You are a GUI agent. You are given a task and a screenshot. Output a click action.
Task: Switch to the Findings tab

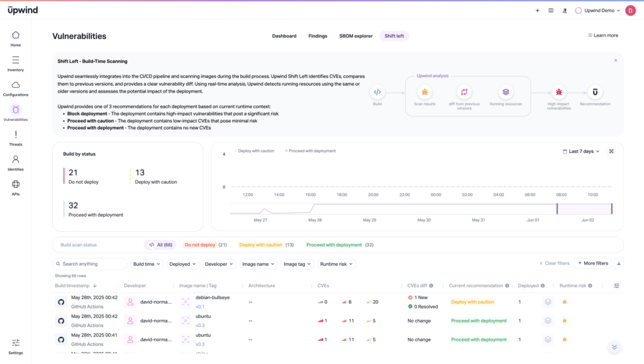point(318,36)
